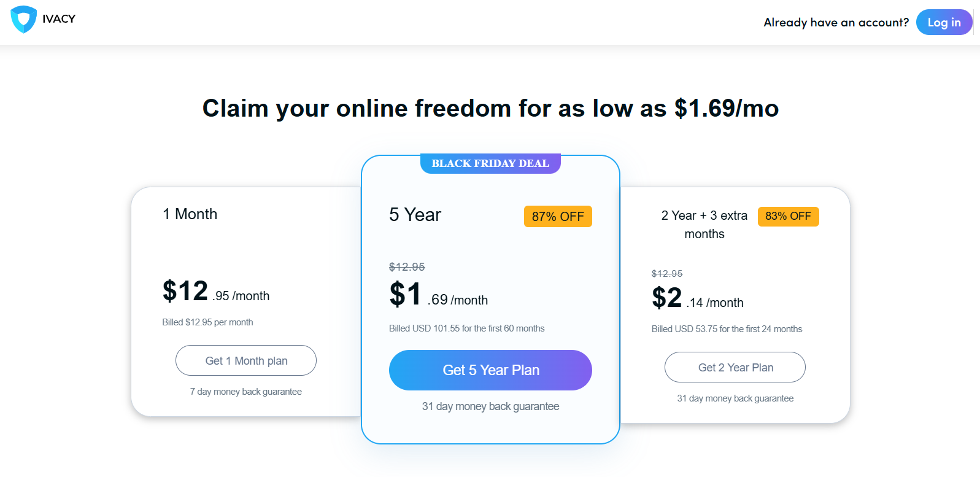Pick the Get 2 Year Plan button
This screenshot has height=477, width=980.
(735, 367)
